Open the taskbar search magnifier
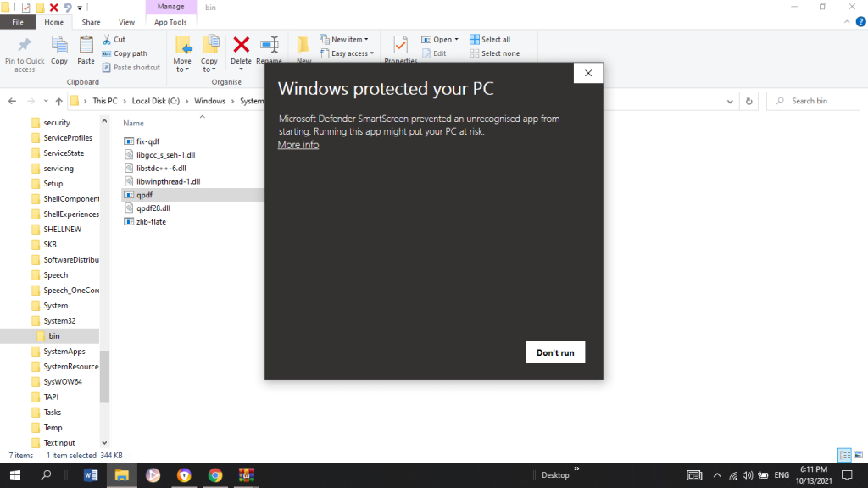This screenshot has height=488, width=868. [x=46, y=475]
